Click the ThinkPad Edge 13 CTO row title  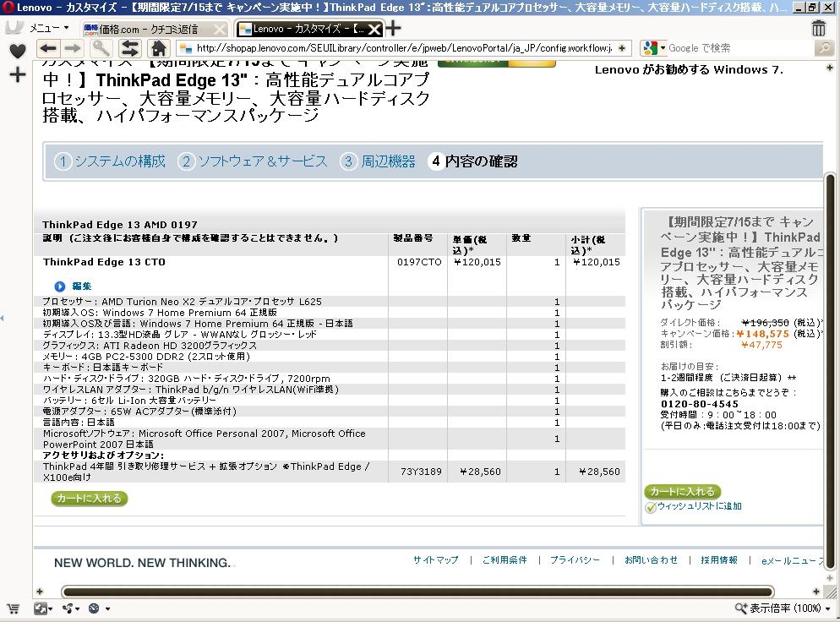(105, 263)
